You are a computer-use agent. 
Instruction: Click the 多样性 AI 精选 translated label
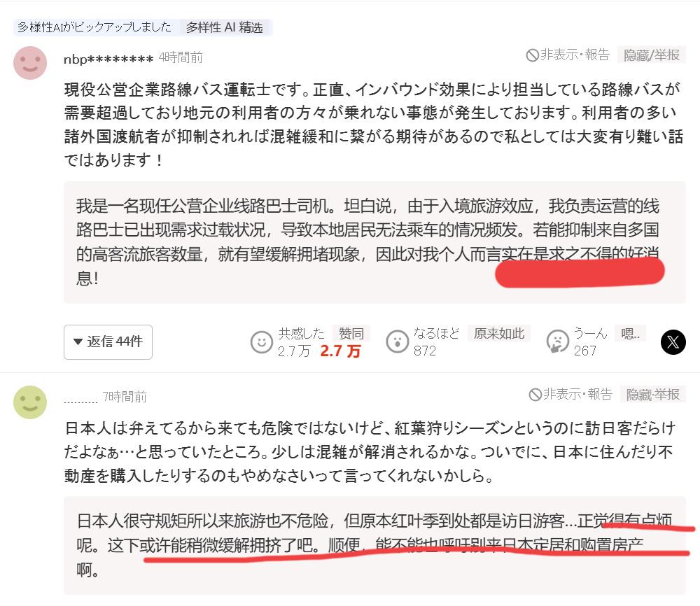click(x=225, y=27)
